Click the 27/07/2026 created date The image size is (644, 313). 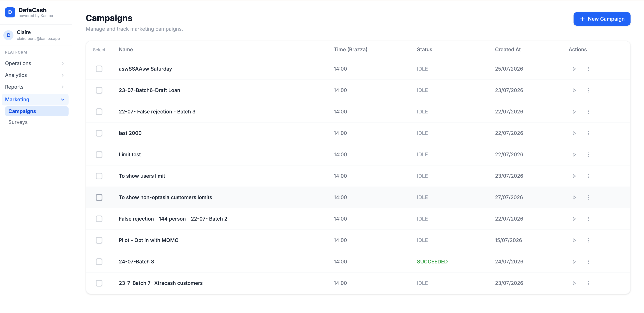click(x=509, y=197)
